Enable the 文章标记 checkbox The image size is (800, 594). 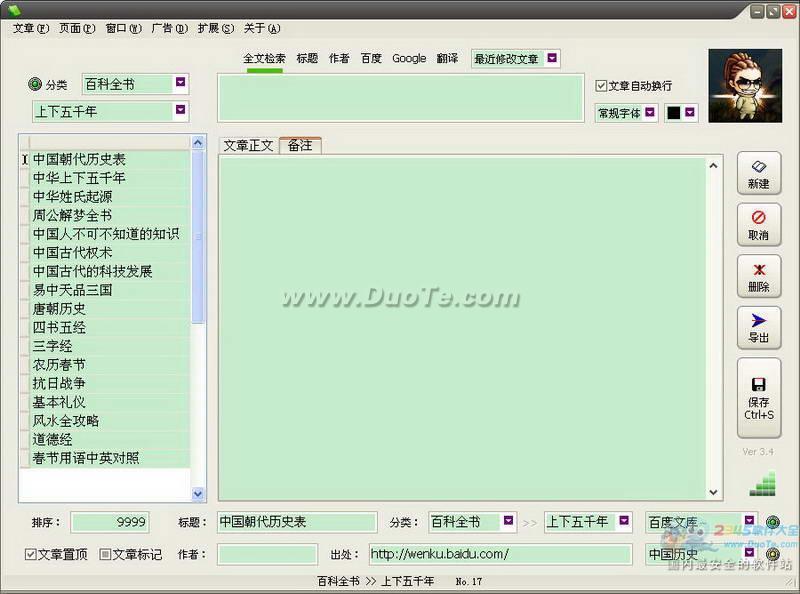pos(105,554)
